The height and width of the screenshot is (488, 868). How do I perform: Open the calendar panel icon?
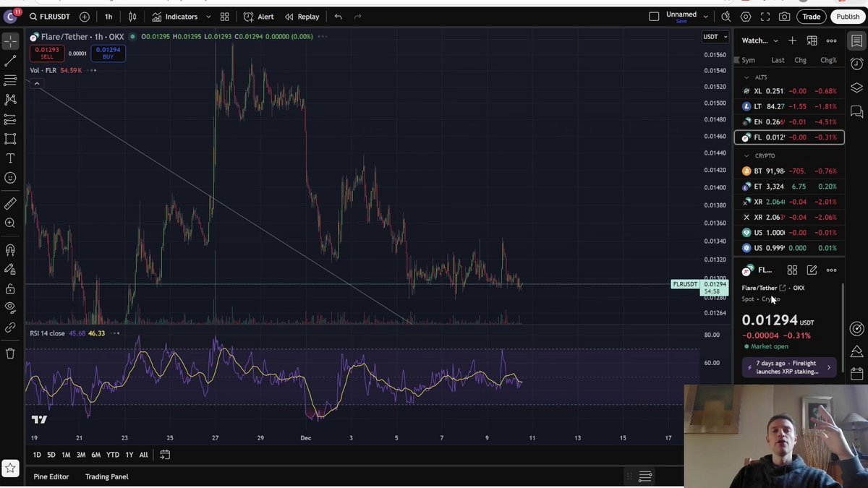pyautogui.click(x=856, y=374)
